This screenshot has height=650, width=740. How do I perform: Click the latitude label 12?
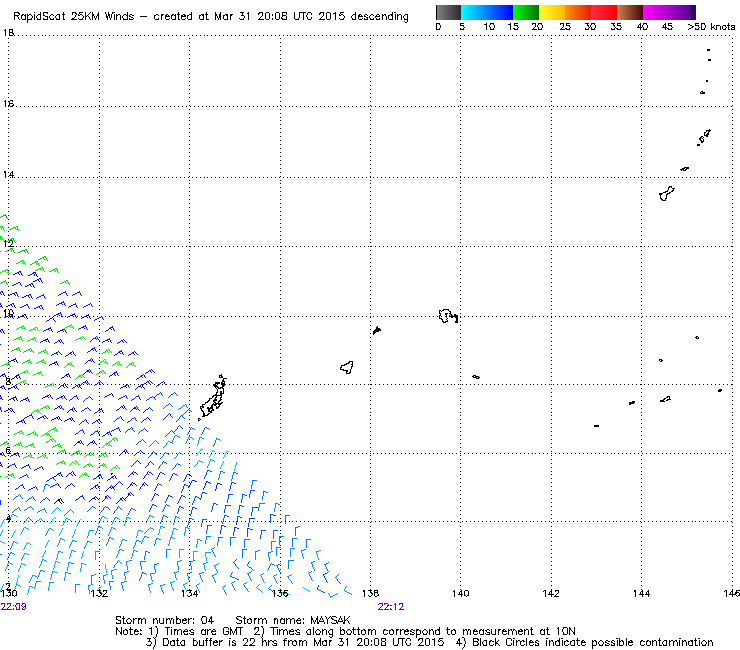8,244
